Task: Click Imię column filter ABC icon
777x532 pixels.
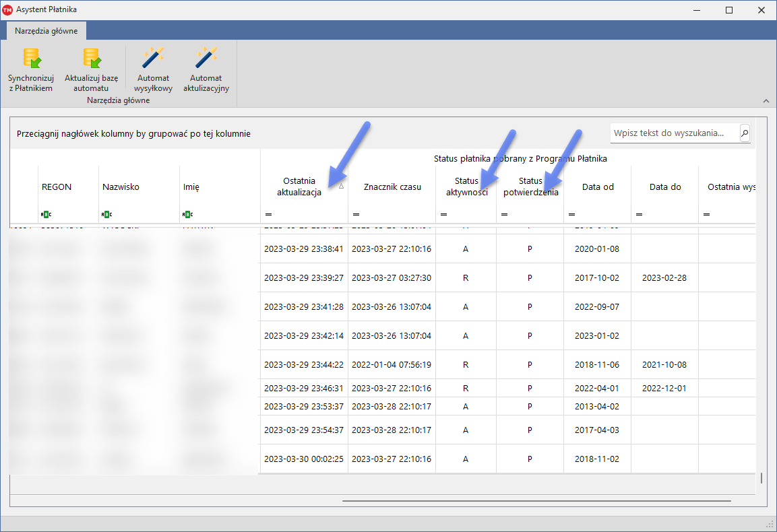Action: coord(187,215)
